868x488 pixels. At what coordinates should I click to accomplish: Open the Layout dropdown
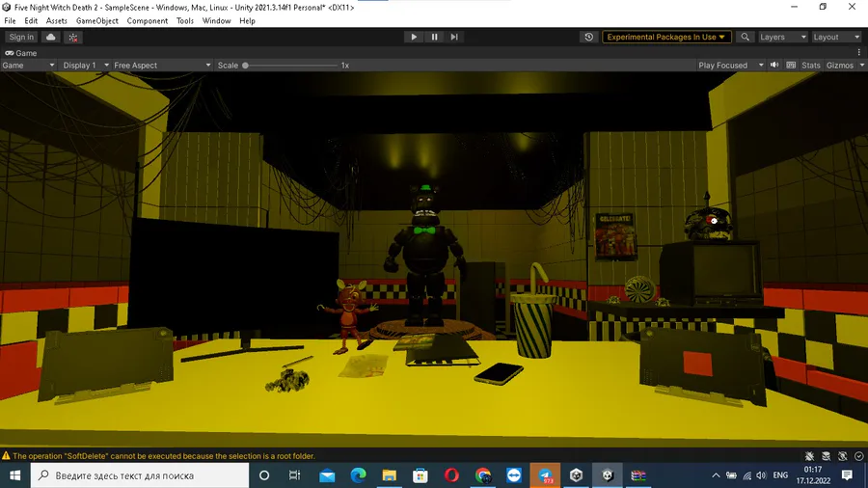(836, 37)
